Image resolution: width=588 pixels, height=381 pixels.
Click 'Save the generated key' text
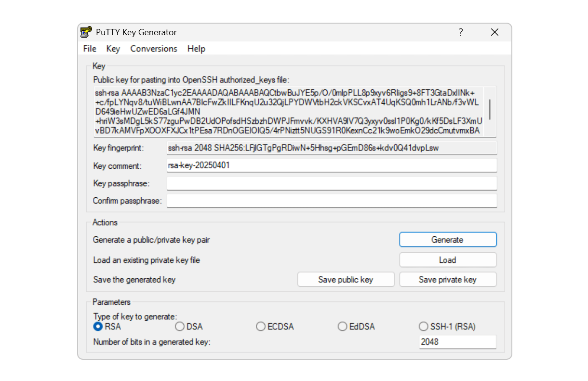pos(134,280)
